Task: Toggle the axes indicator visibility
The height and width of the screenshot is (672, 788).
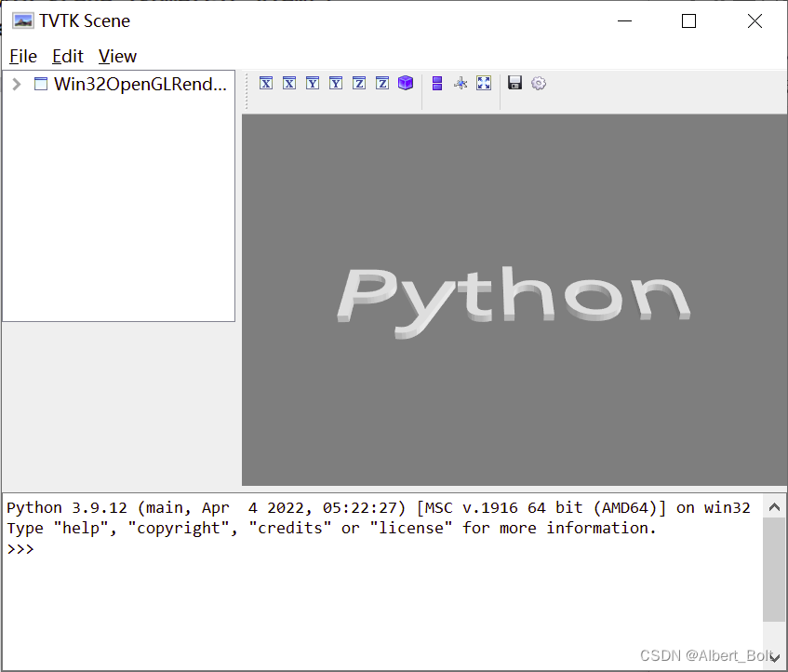Action: (460, 83)
